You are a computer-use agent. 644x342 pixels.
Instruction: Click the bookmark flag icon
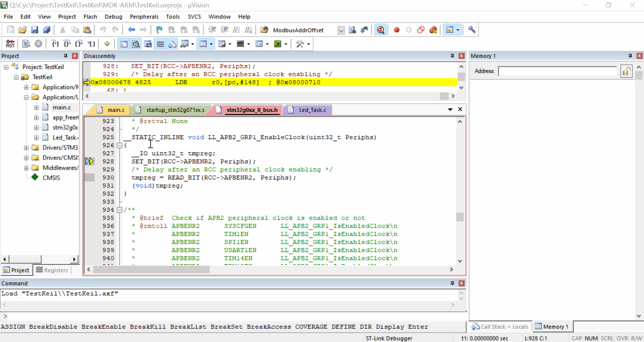point(159,30)
